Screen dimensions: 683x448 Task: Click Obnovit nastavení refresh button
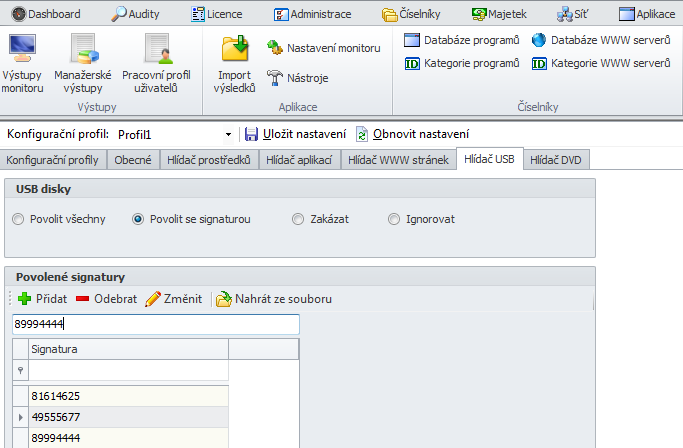413,134
